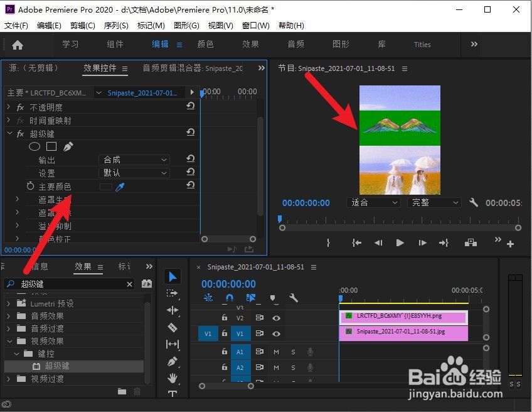
Task: Open the Setting dropdown set to 默认
Action: 134,173
